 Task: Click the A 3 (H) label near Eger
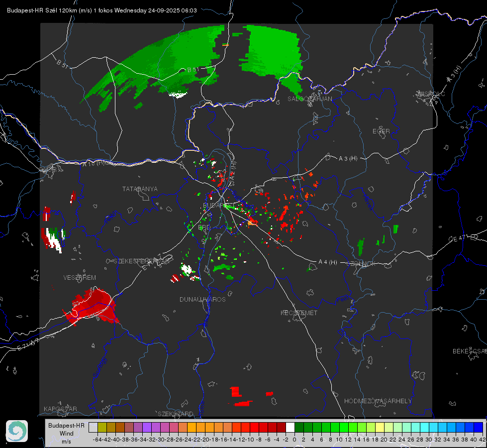[x=348, y=159]
